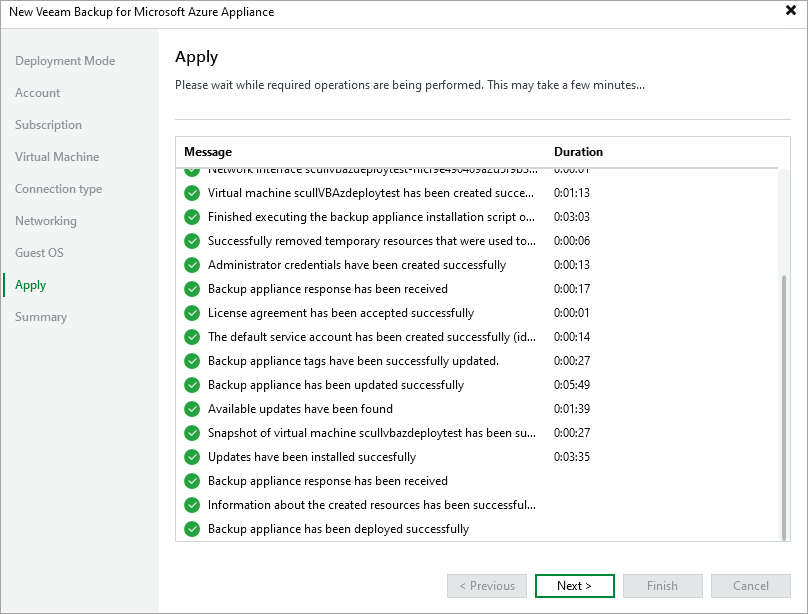Go to the Account step

tap(38, 93)
